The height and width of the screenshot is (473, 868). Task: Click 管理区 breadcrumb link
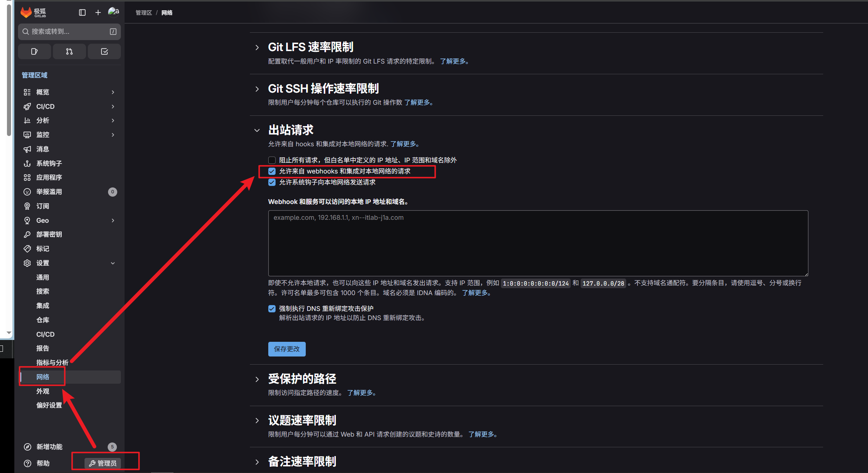[144, 13]
